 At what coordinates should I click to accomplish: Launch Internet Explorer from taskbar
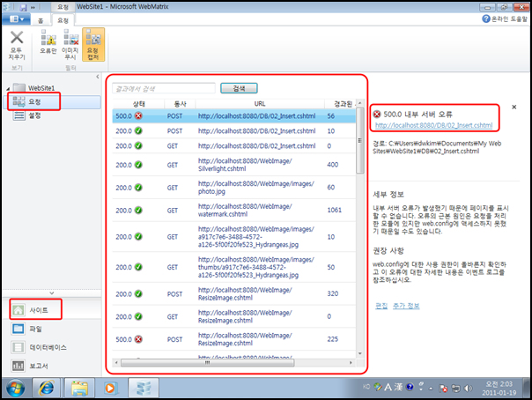pos(46,388)
